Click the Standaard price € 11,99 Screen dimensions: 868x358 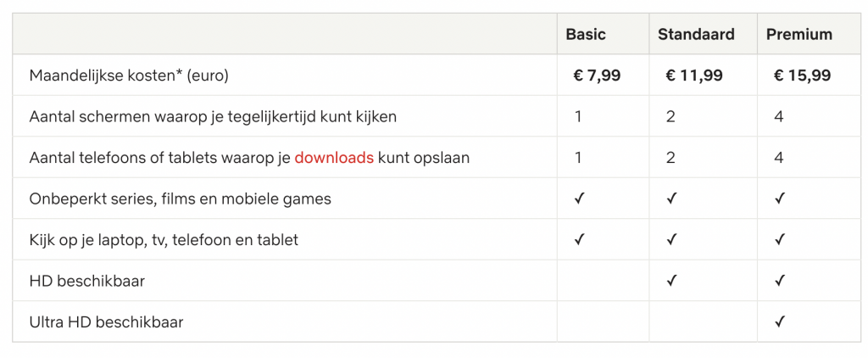(x=693, y=76)
